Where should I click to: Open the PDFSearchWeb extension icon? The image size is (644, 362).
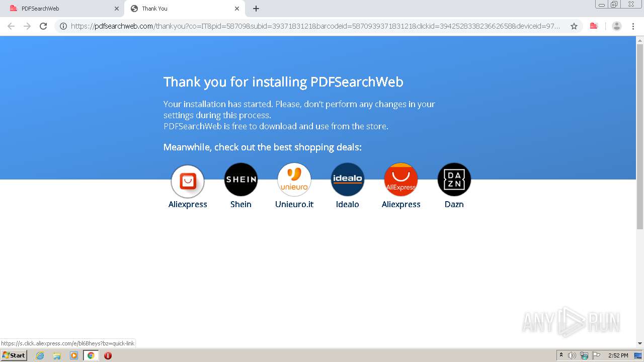pos(594,26)
